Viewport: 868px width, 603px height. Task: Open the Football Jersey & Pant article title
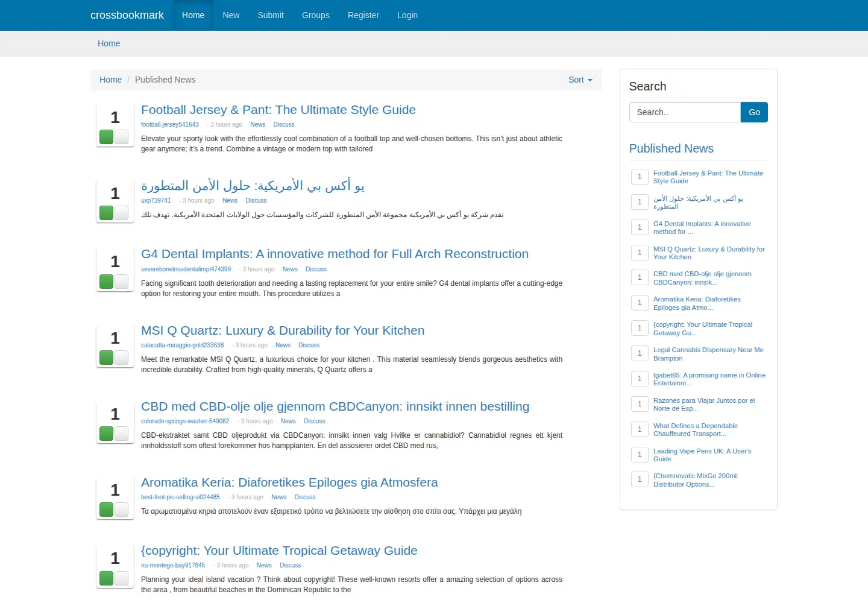278,110
